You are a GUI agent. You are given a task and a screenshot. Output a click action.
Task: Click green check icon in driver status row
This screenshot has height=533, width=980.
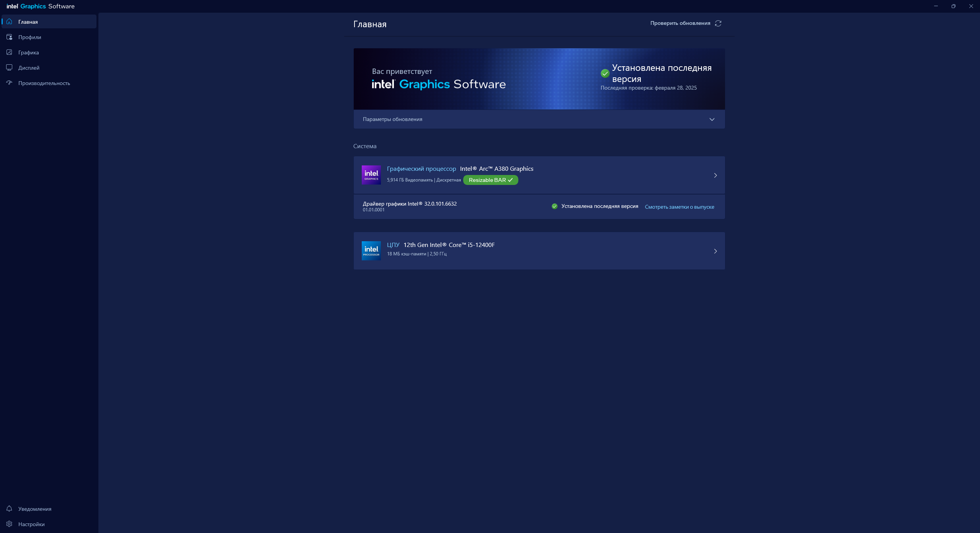click(554, 206)
